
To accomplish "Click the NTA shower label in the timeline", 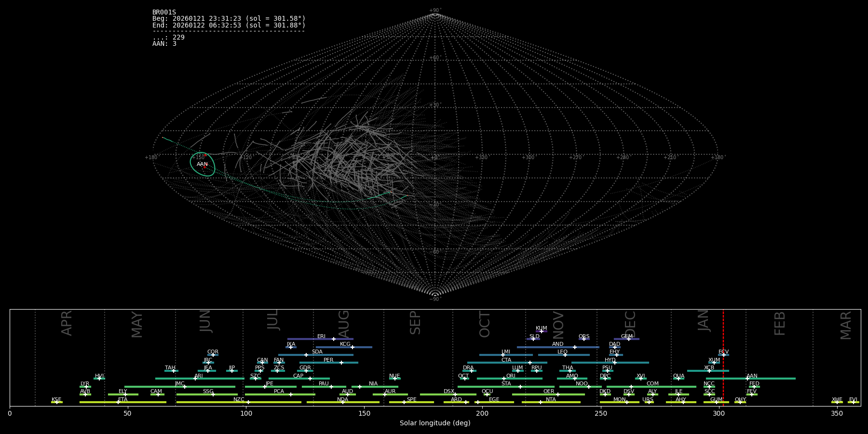I will pyautogui.click(x=551, y=400).
